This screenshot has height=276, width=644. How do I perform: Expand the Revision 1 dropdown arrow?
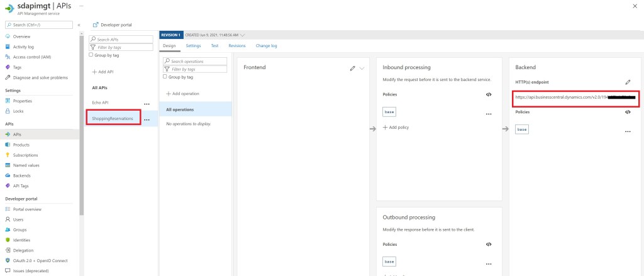pyautogui.click(x=243, y=35)
